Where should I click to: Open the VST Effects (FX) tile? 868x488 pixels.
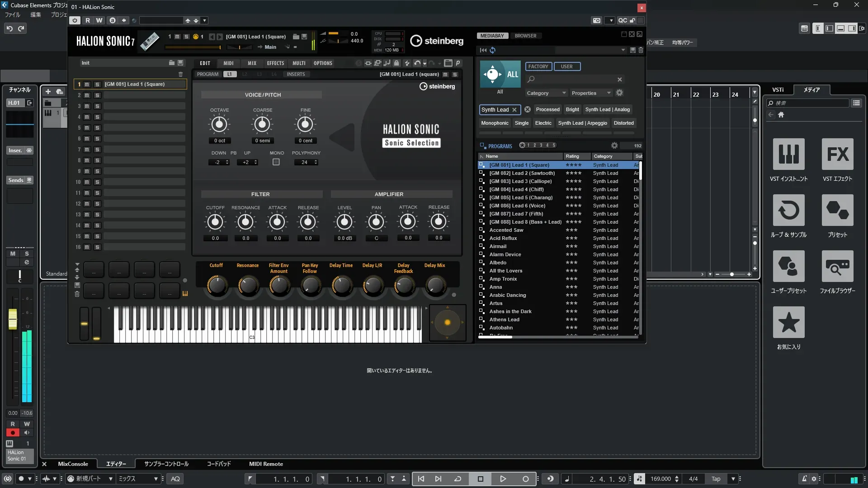click(837, 154)
